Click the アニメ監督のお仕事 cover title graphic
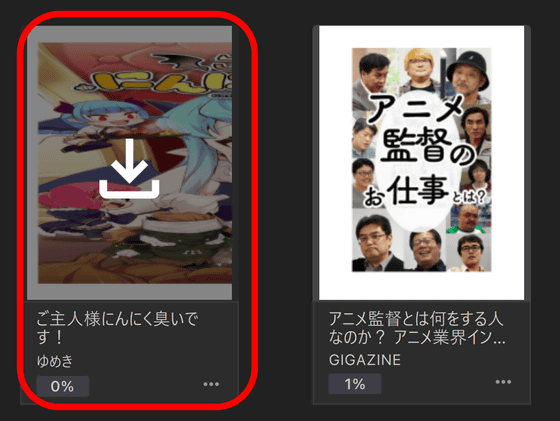 click(421, 150)
